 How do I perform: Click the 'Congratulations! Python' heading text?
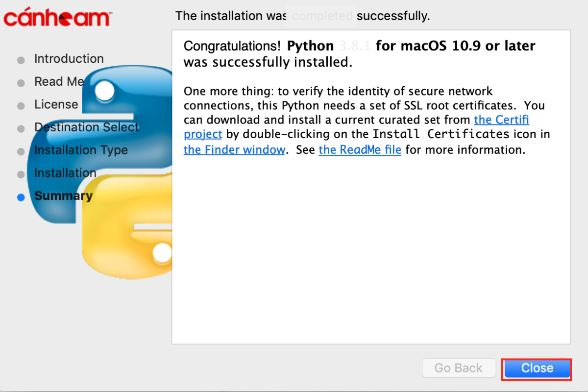(x=258, y=46)
